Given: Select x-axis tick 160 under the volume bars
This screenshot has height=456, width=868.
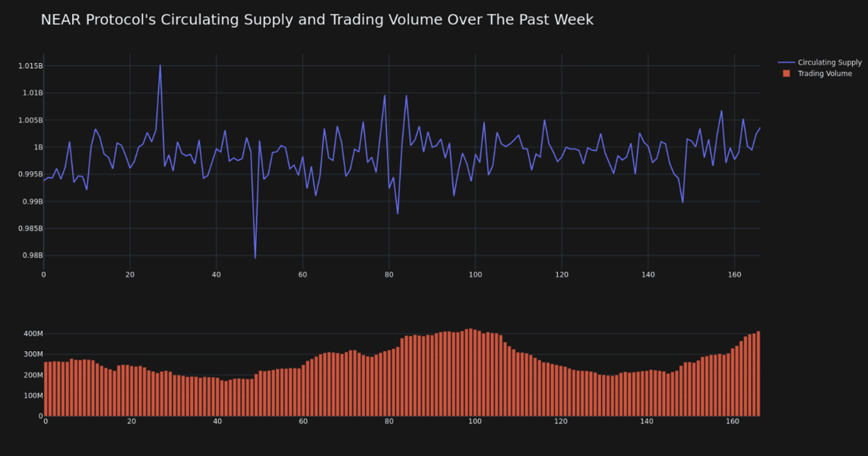Looking at the screenshot, I should coord(733,422).
